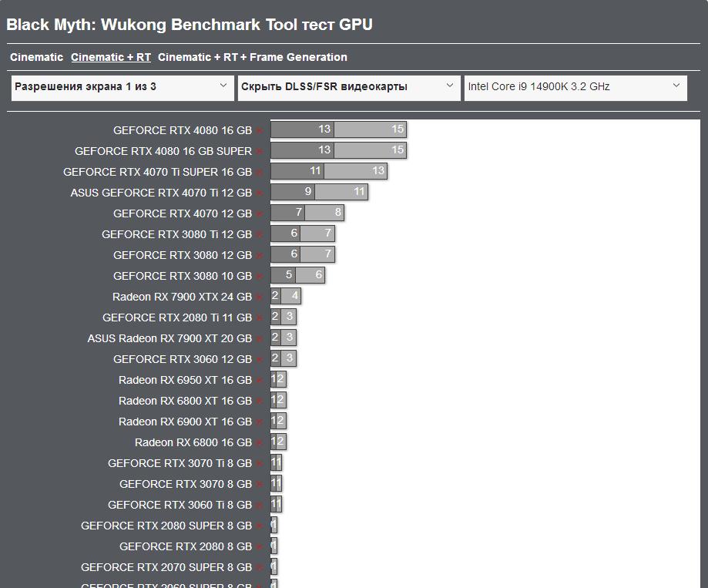Click the ASUS Radeon RX 7900 XT 20 GB label
The height and width of the screenshot is (588, 708).
pyautogui.click(x=169, y=338)
